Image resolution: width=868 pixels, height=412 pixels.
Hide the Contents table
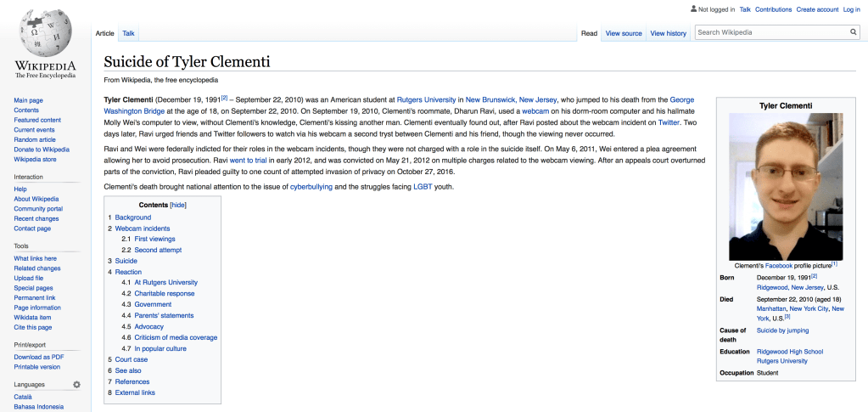(x=178, y=205)
